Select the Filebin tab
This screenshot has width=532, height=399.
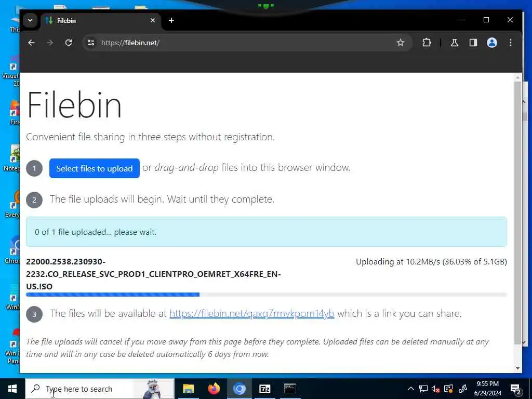tap(100, 20)
